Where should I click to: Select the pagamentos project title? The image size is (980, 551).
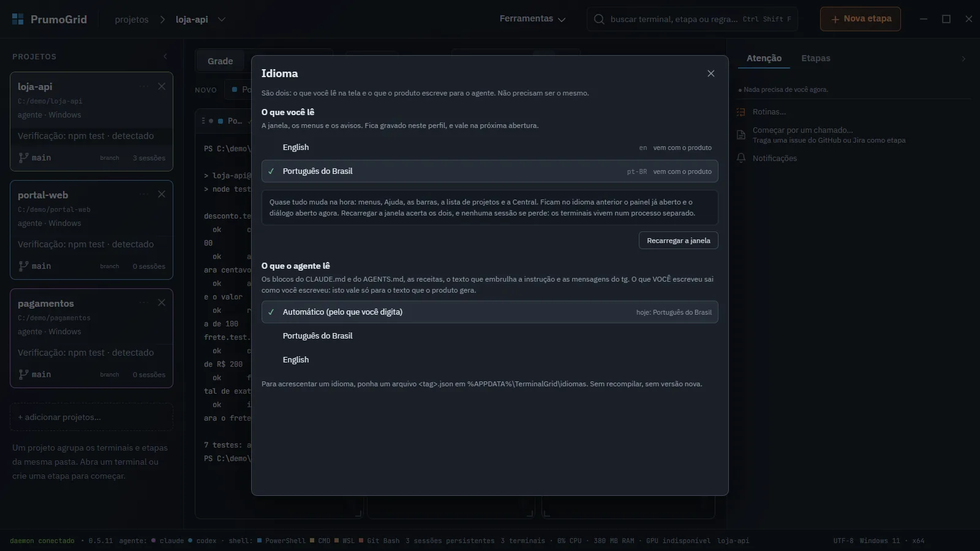click(46, 303)
